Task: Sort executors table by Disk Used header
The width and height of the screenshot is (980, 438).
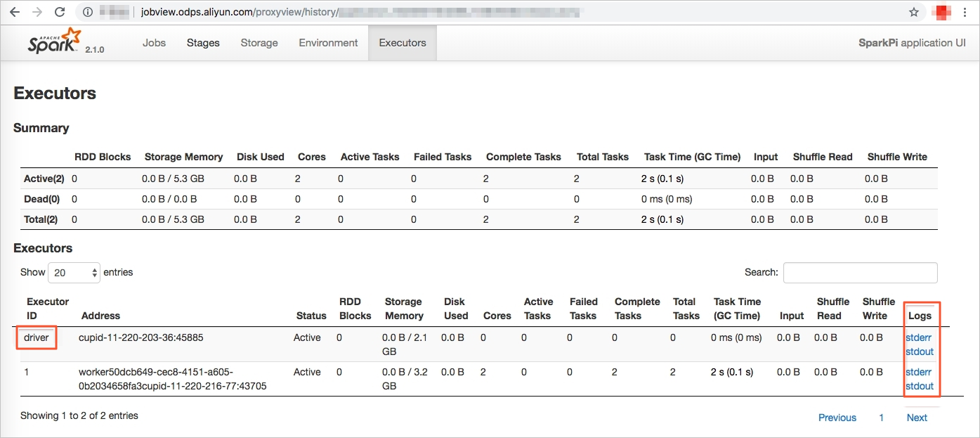Action: 456,309
